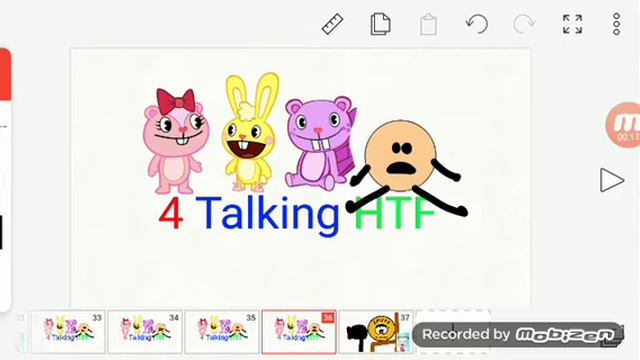The width and height of the screenshot is (640, 360).
Task: Click the pink chipmunk character on canvas
Action: click(176, 141)
